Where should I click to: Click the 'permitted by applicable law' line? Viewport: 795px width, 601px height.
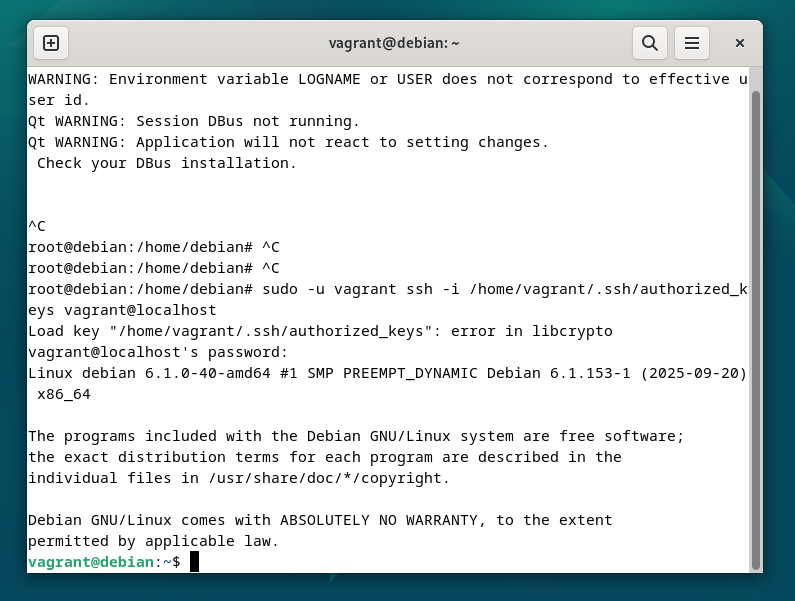click(x=152, y=541)
